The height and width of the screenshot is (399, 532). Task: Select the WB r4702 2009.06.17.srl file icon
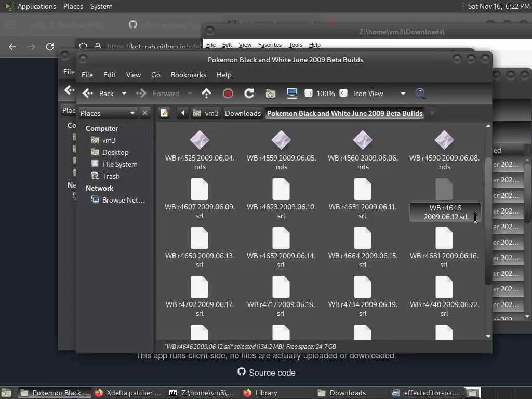[x=199, y=287]
